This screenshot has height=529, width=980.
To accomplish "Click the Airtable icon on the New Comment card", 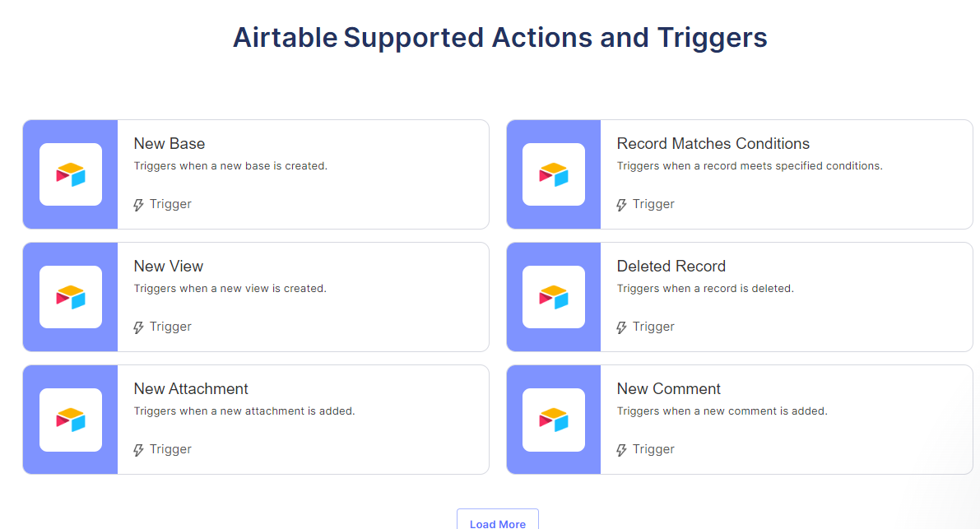I will (553, 419).
